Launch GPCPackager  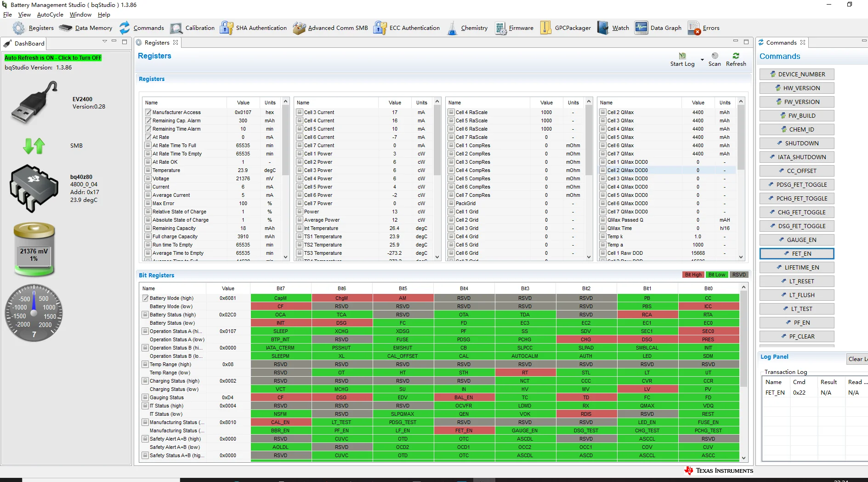[565, 28]
